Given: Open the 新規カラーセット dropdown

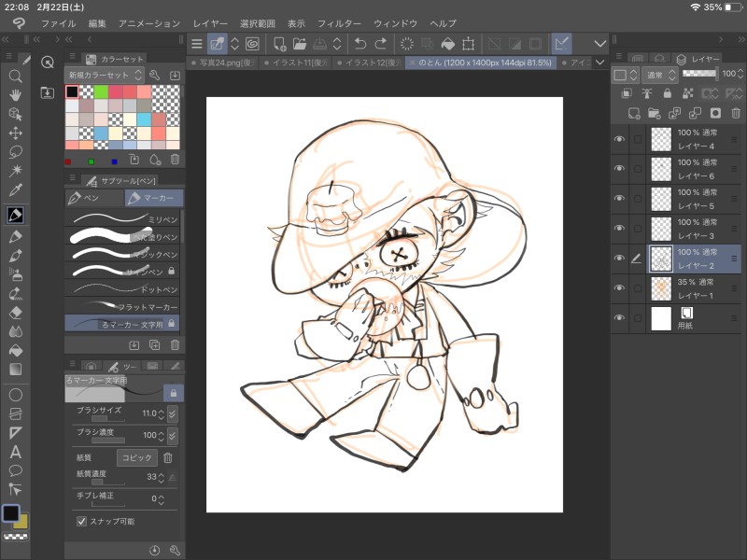Looking at the screenshot, I should pos(105,76).
